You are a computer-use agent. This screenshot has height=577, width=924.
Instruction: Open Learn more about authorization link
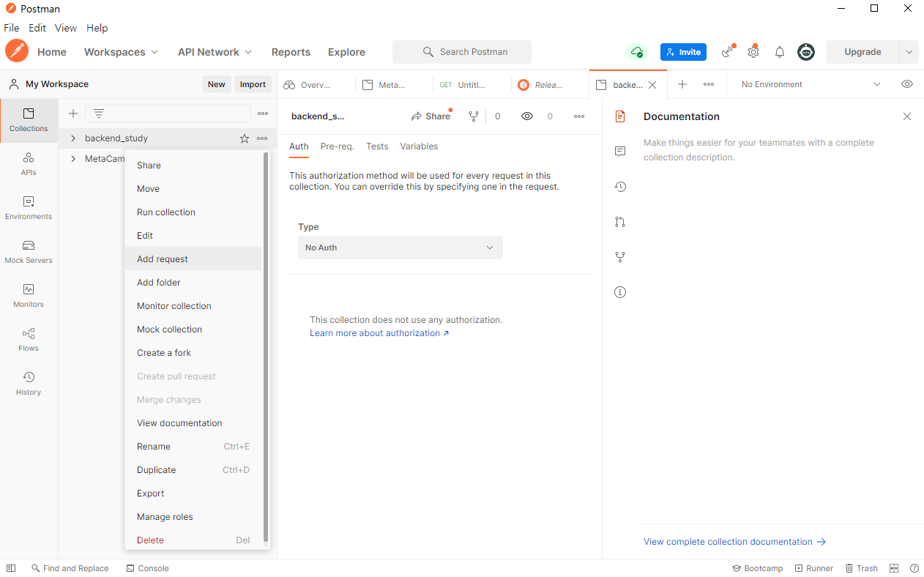379,333
